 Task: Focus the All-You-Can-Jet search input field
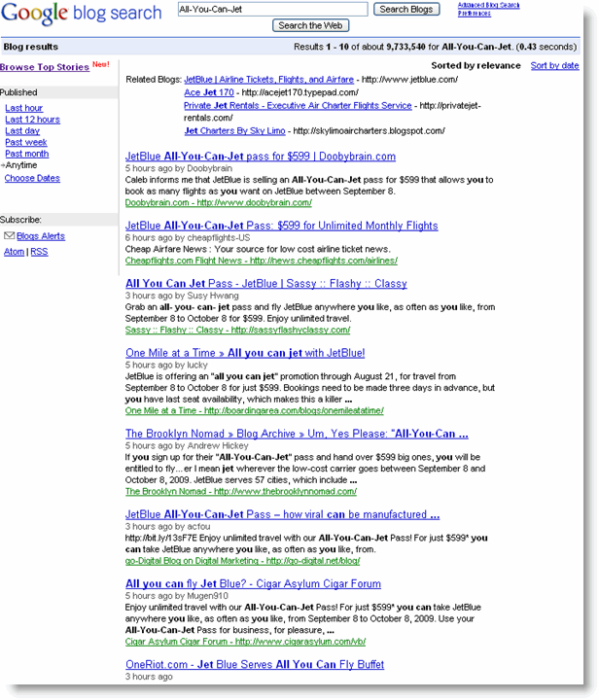[x=272, y=9]
